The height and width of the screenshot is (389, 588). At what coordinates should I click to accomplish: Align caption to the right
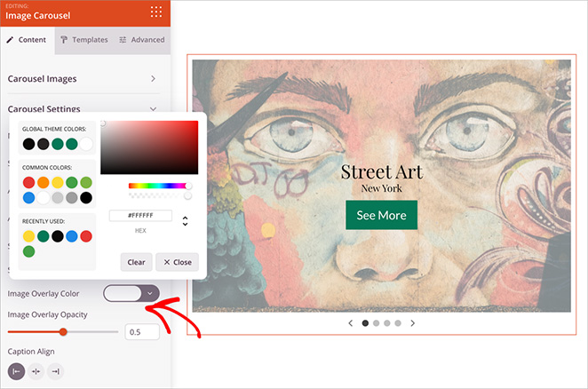tap(55, 371)
